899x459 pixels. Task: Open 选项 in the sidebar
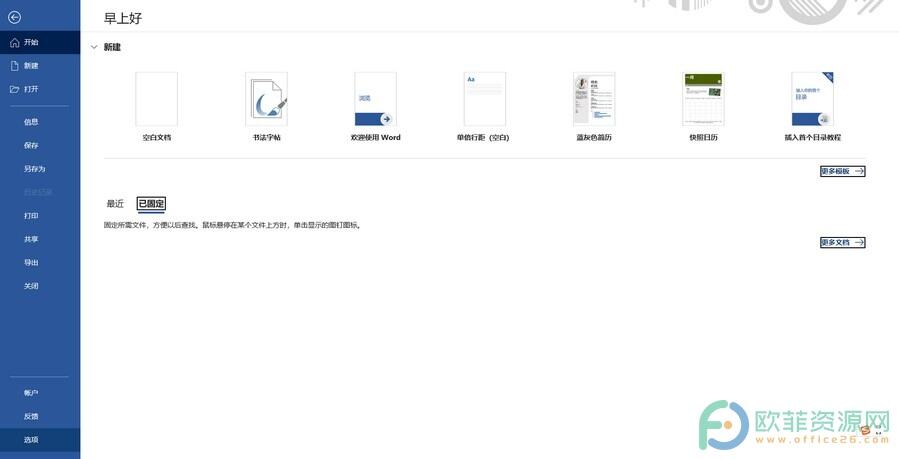pyautogui.click(x=40, y=440)
